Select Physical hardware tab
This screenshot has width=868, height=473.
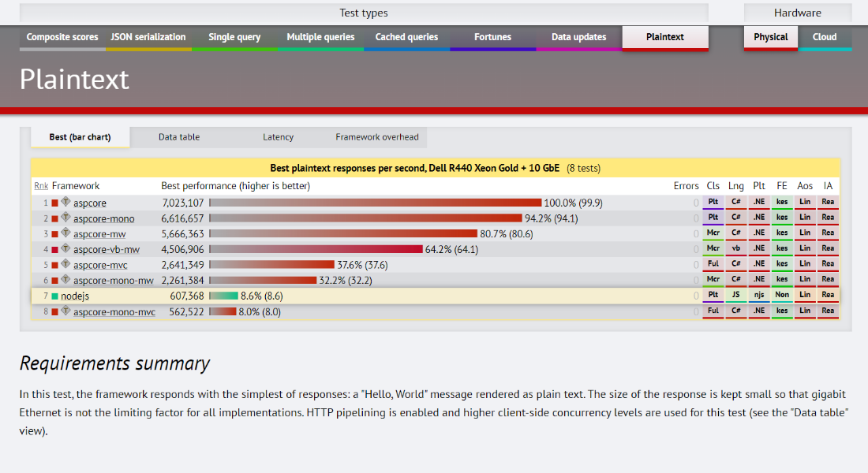pyautogui.click(x=771, y=38)
